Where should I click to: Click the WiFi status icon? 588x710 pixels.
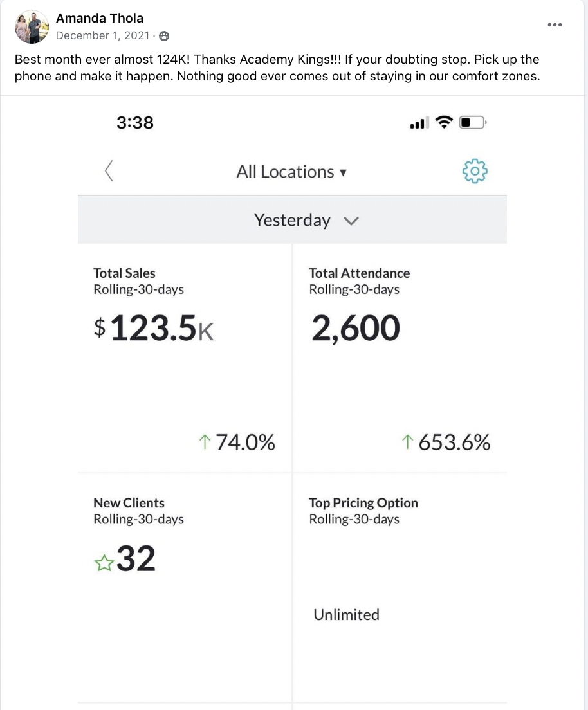(444, 122)
